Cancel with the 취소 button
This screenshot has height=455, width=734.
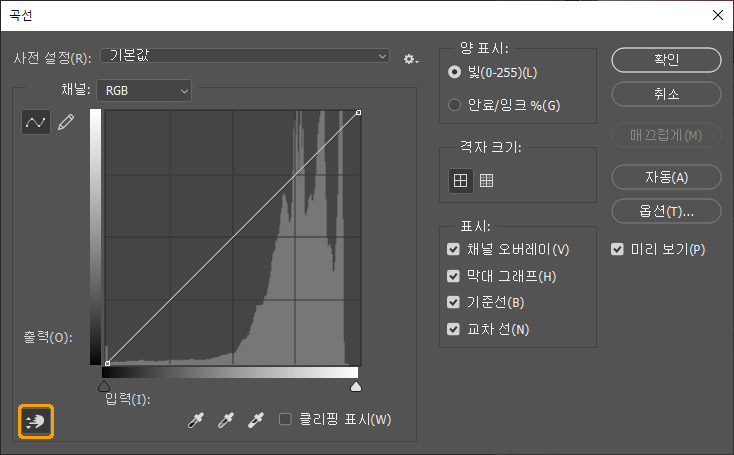coord(666,94)
